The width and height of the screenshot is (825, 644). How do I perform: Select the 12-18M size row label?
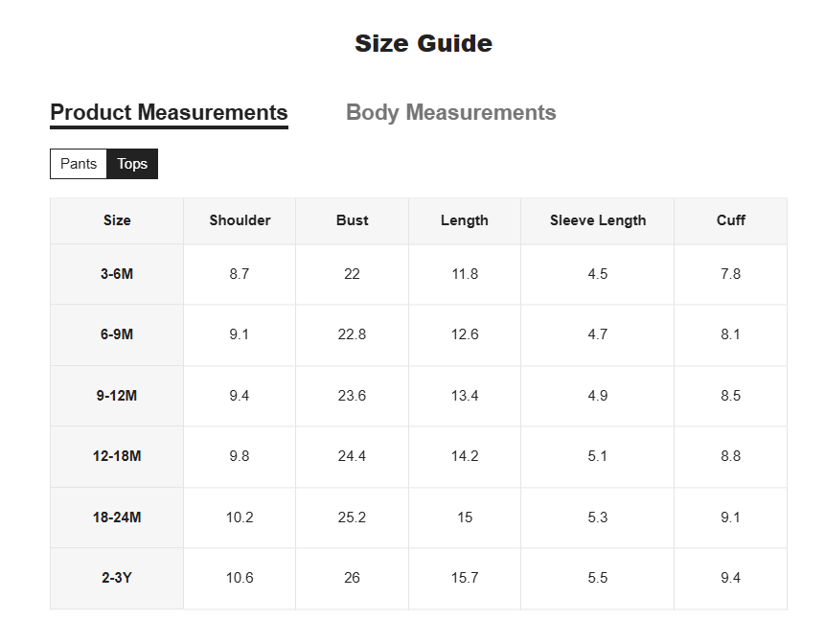(x=117, y=456)
